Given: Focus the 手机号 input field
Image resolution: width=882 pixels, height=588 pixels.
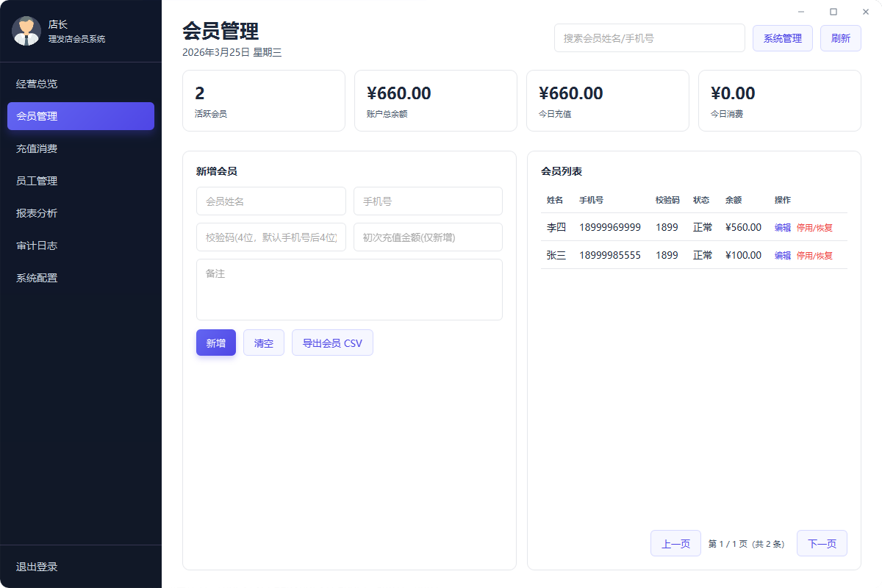Looking at the screenshot, I should 428,201.
